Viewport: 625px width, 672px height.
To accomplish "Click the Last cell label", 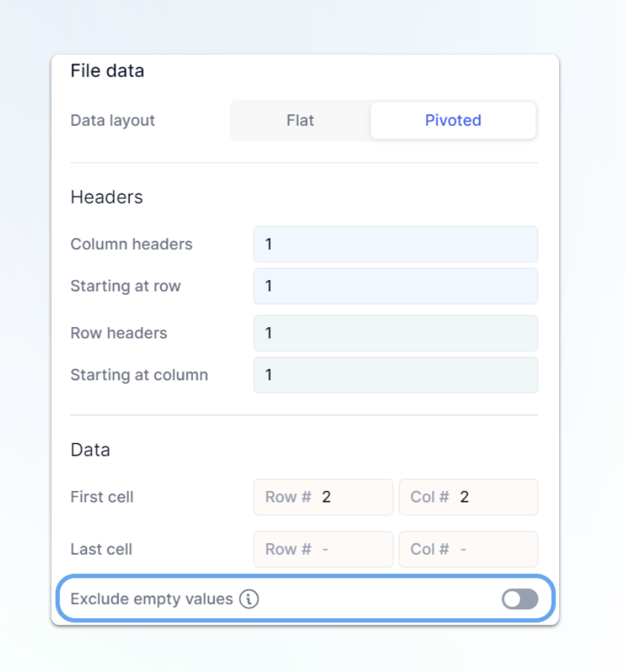I will click(x=101, y=549).
